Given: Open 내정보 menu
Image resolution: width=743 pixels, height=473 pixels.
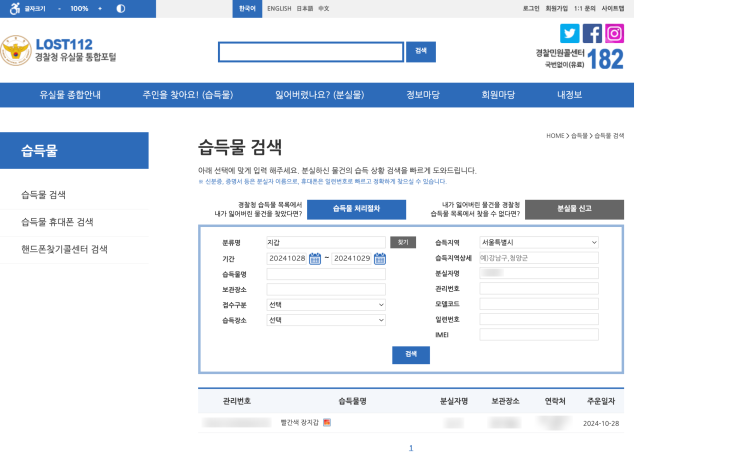Looking at the screenshot, I should click(x=569, y=95).
